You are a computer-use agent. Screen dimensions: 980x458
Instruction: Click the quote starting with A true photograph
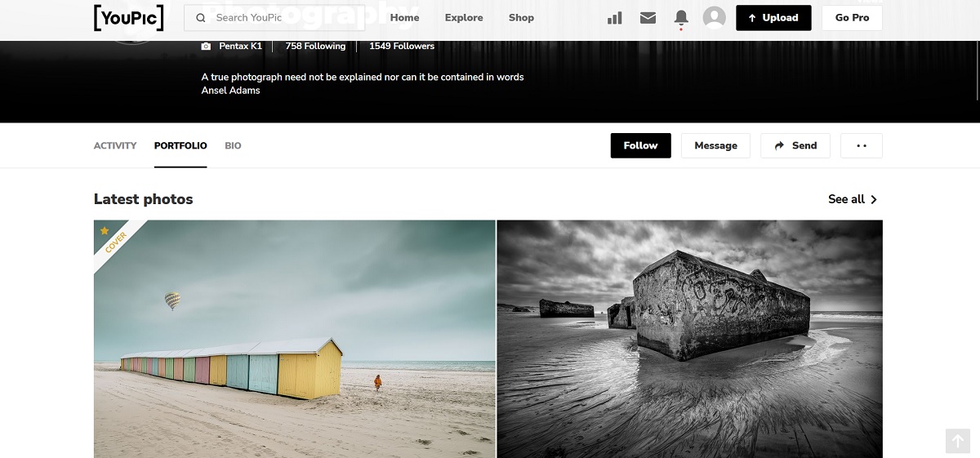coord(363,78)
